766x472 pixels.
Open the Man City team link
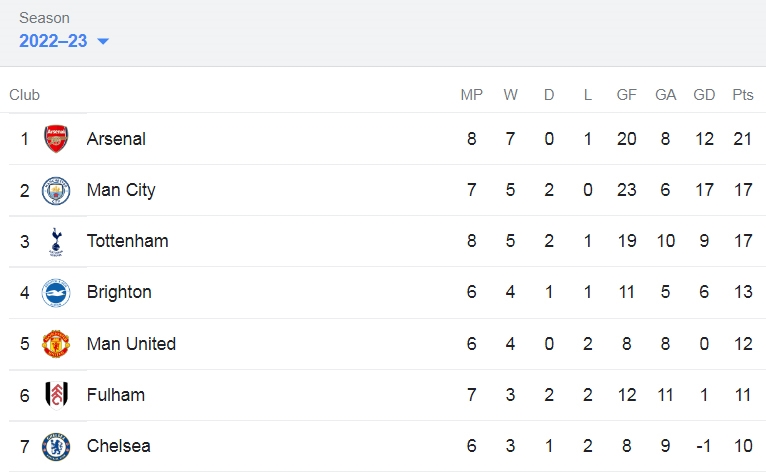[121, 190]
